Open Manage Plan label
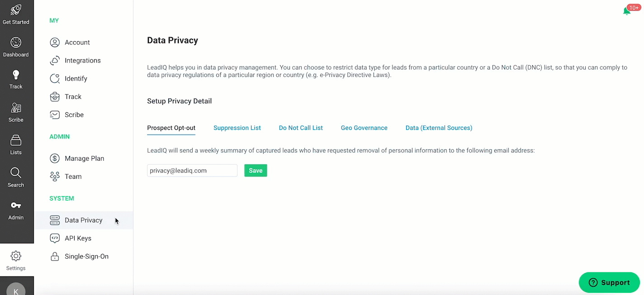Viewport: 644px width, 295px height. [85, 158]
